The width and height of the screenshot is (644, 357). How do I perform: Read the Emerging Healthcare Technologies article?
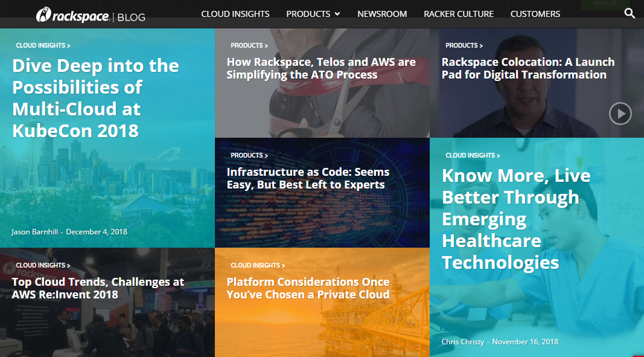coord(516,219)
